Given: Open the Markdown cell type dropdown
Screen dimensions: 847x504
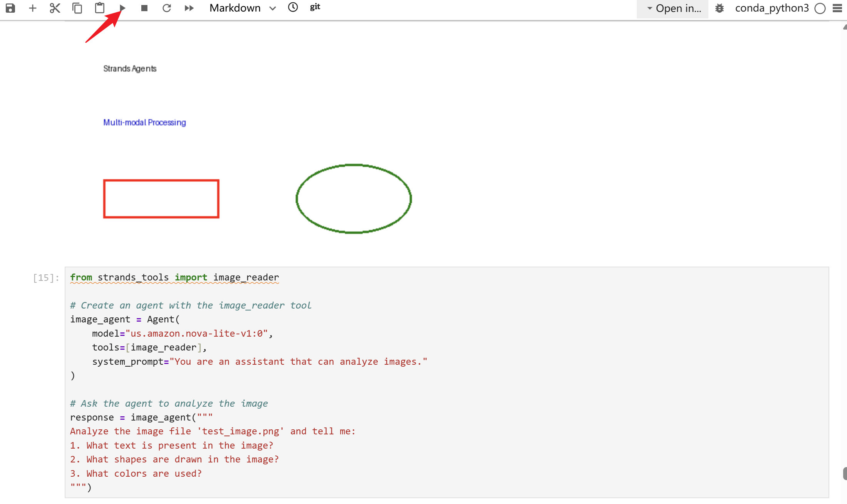Looking at the screenshot, I should point(243,8).
